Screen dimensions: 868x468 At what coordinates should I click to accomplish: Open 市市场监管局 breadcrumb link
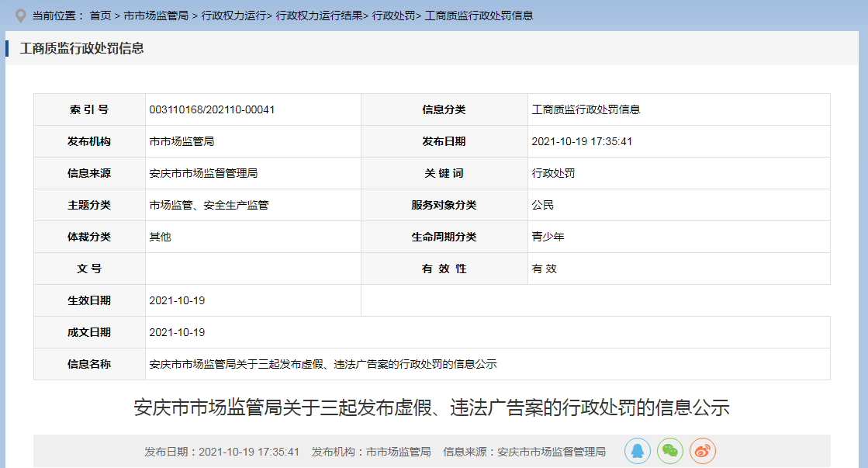tap(156, 16)
